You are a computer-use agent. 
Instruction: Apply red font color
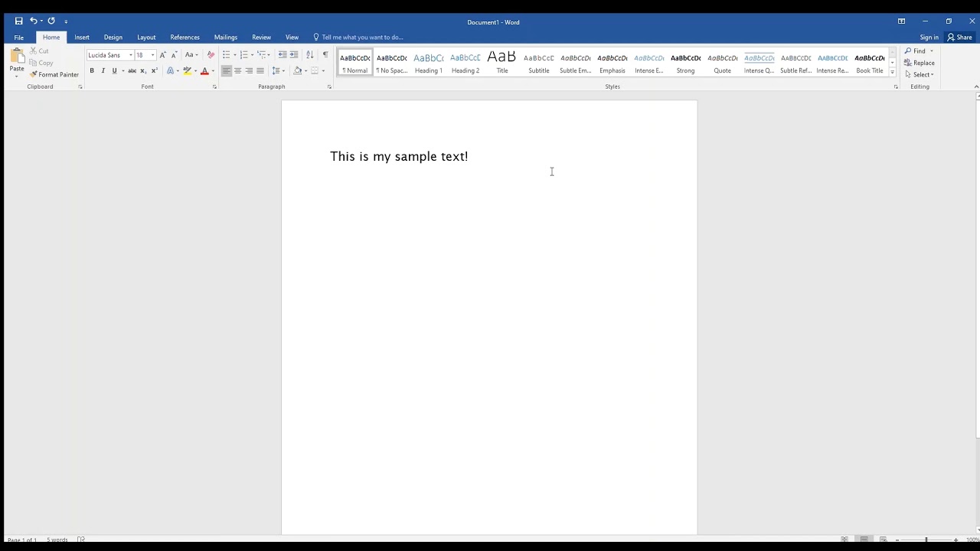204,71
